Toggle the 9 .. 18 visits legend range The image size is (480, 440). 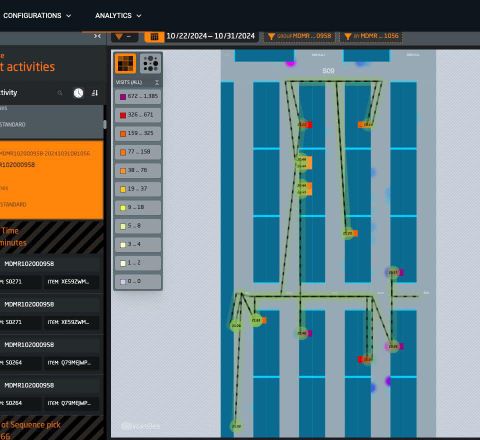tap(138, 207)
